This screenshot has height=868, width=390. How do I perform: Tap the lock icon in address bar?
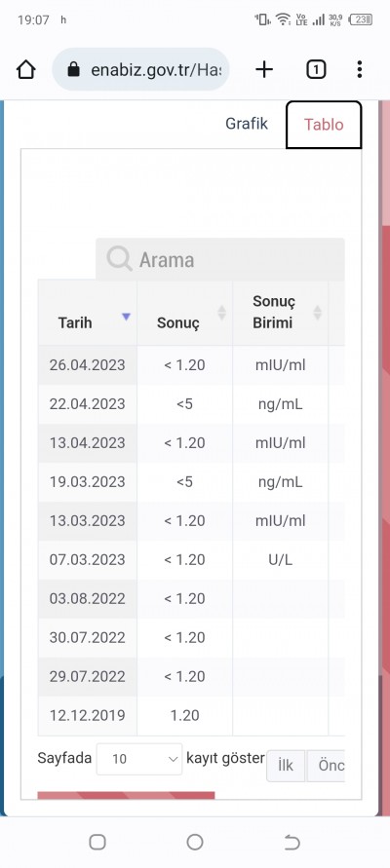pyautogui.click(x=73, y=70)
